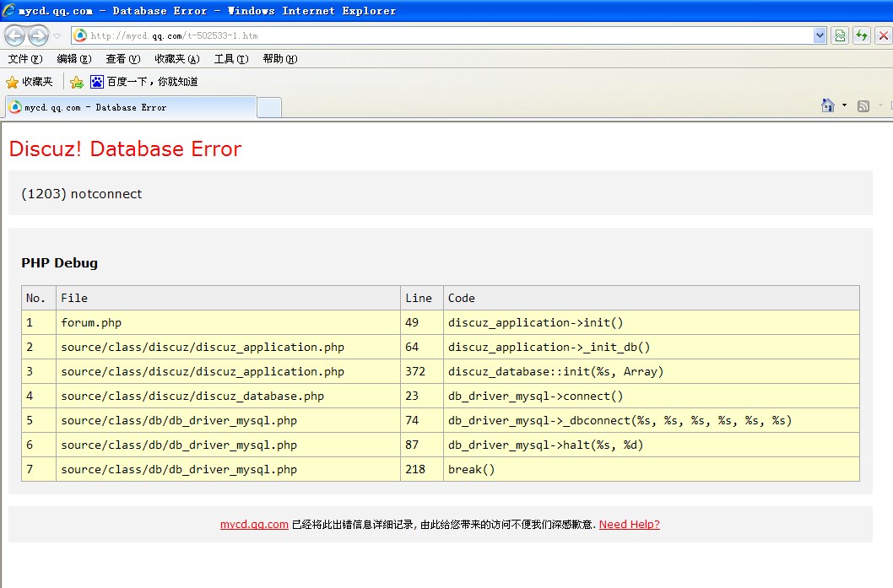This screenshot has width=893, height=588.
Task: Click the Baidu paw favicon on favorites bar
Action: click(97, 82)
